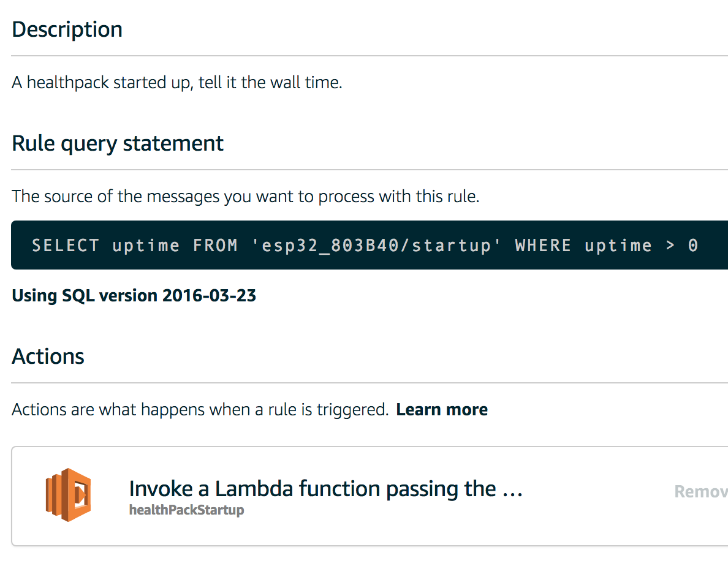Select the healthPackStartup function name
The height and width of the screenshot is (566, 728).
pyautogui.click(x=187, y=510)
